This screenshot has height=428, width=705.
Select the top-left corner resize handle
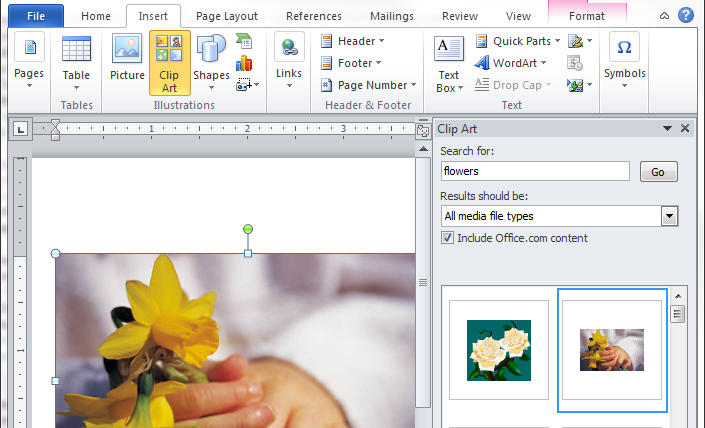[55, 254]
